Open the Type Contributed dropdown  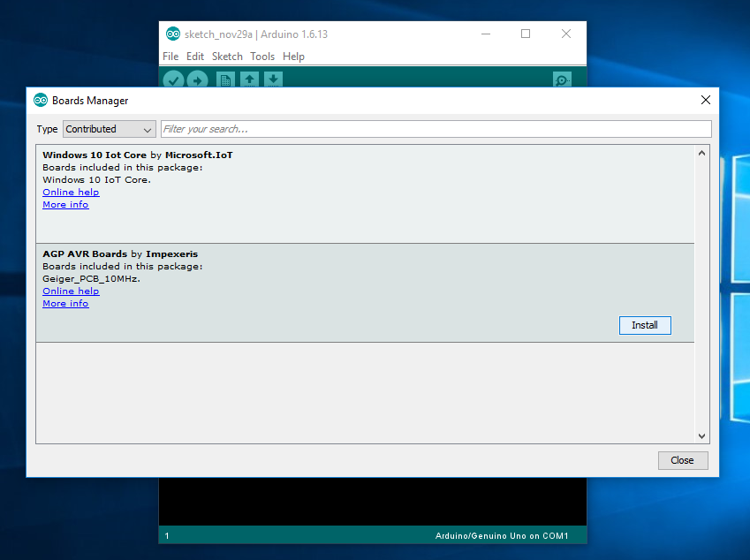[109, 129]
